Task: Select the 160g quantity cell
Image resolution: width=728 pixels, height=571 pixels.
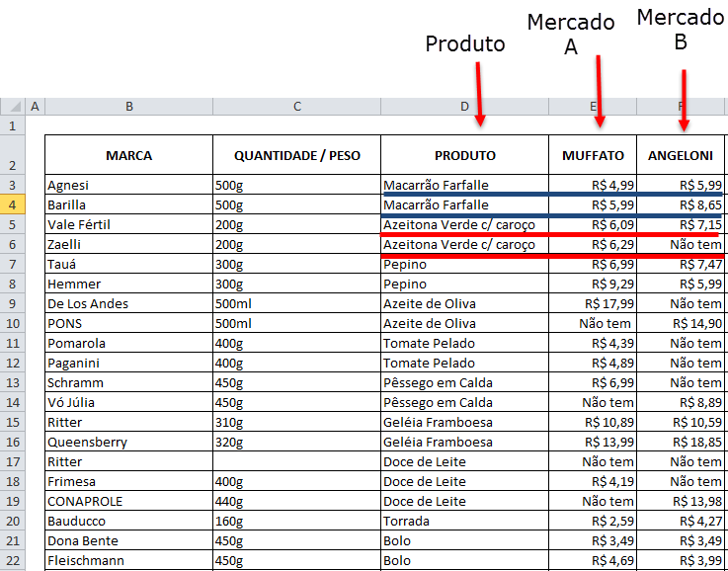Action: (x=296, y=521)
